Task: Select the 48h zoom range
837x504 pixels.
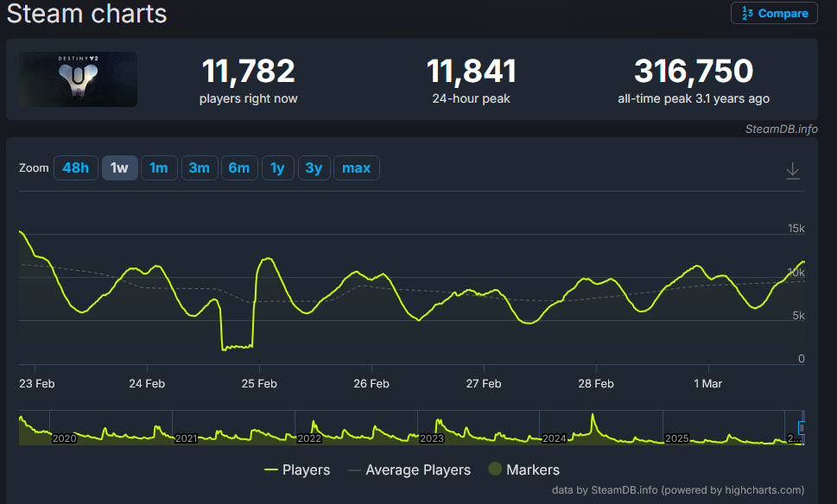Action: (76, 168)
